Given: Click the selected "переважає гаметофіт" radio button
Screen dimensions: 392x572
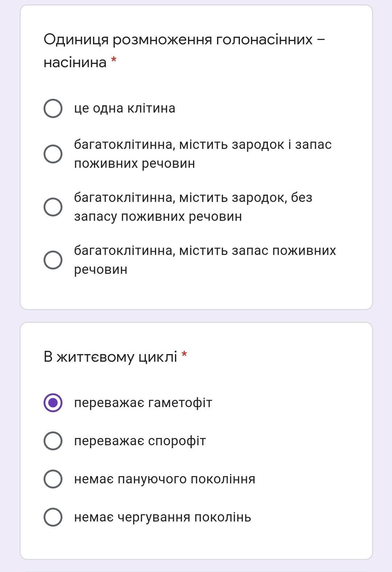Looking at the screenshot, I should coord(53,403).
